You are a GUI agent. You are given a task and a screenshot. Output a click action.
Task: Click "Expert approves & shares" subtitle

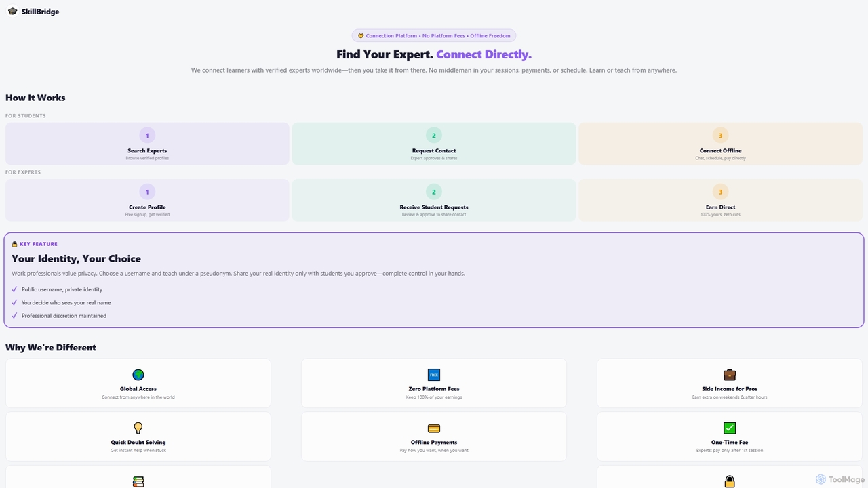[x=434, y=158]
